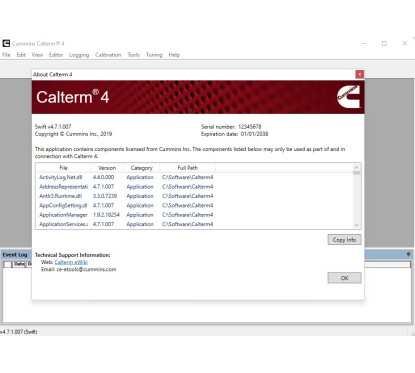
Task: Click version 3.3.0.7239 cell
Action: coord(105,196)
